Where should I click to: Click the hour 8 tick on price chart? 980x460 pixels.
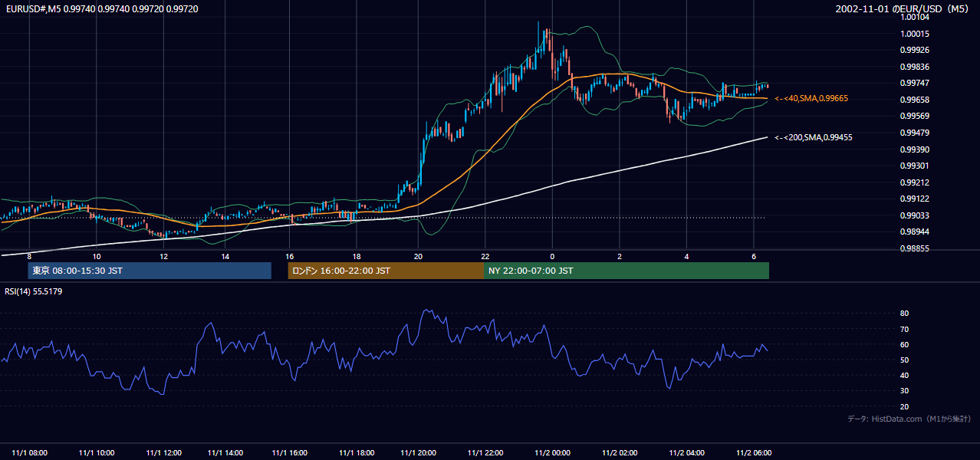[29, 256]
